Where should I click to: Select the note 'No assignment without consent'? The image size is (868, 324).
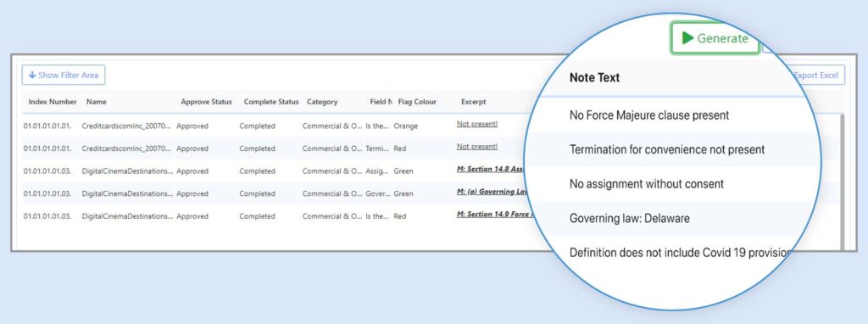(646, 184)
